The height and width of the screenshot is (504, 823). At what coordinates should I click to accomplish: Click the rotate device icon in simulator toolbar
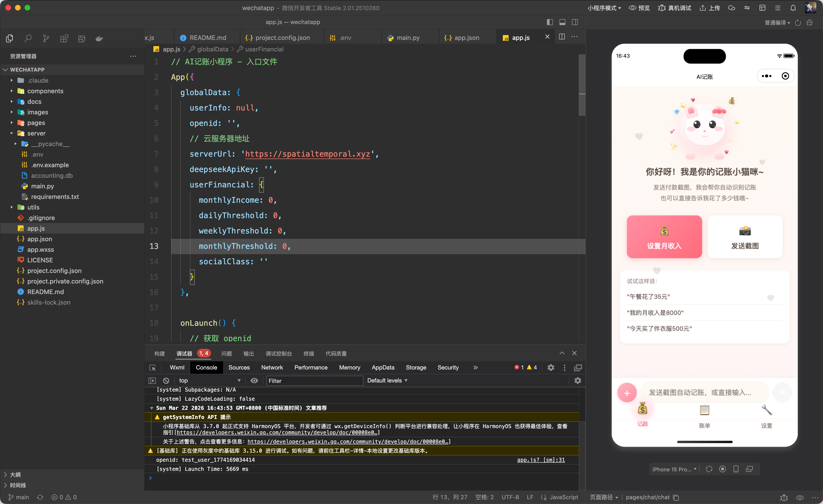(x=709, y=469)
